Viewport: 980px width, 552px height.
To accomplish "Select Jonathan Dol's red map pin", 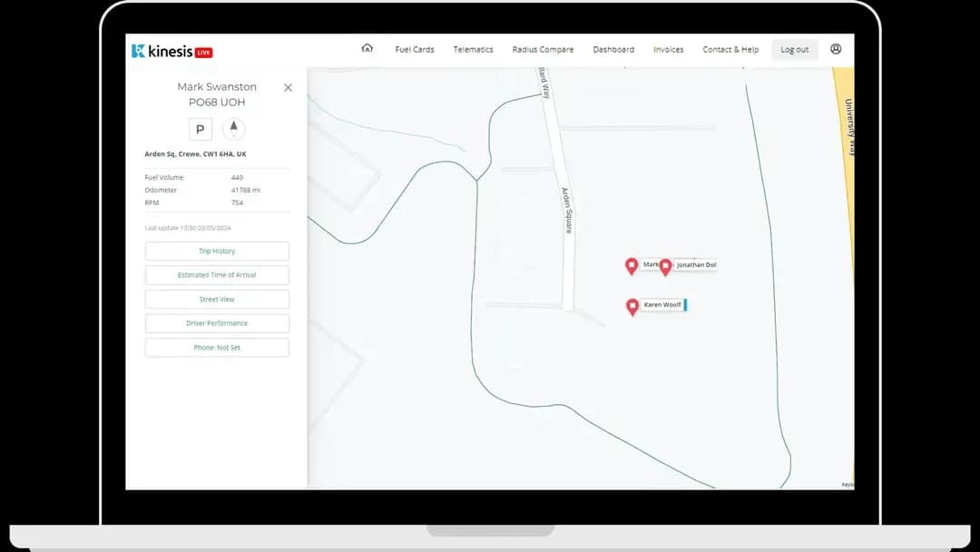I will (665, 267).
